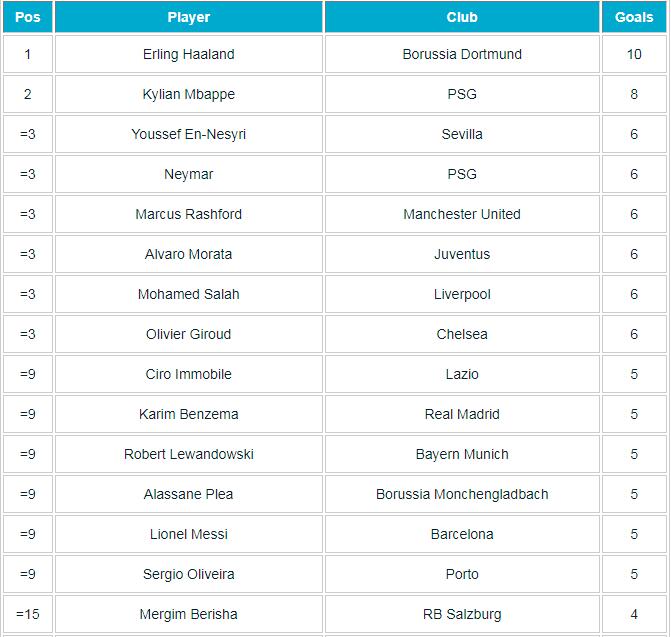Click the Borussia Monchengladbach club cell

(x=462, y=494)
